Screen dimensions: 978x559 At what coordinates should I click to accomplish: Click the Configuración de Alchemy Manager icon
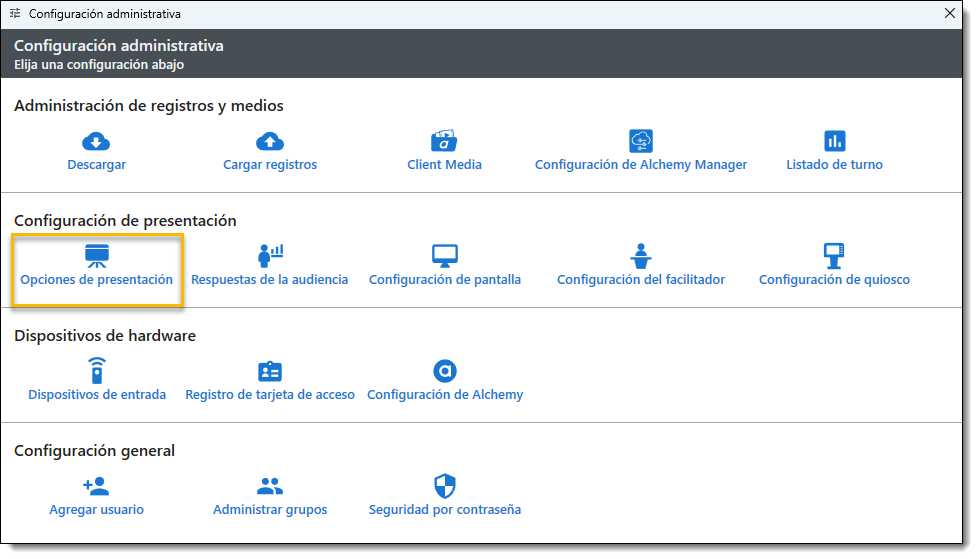coord(641,141)
